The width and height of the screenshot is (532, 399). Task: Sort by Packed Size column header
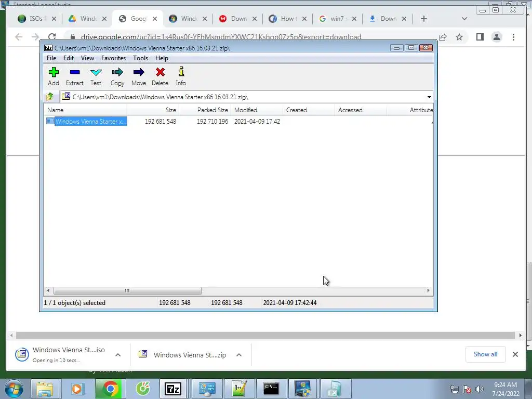pyautogui.click(x=205, y=110)
